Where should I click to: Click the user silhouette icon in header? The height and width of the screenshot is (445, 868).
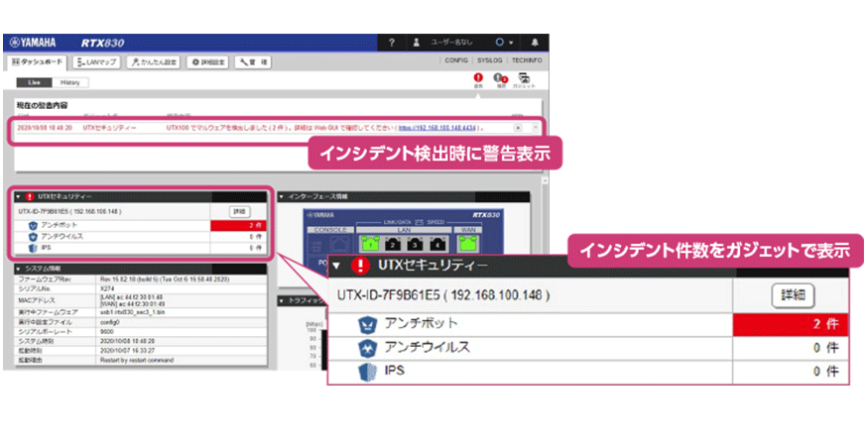point(417,43)
